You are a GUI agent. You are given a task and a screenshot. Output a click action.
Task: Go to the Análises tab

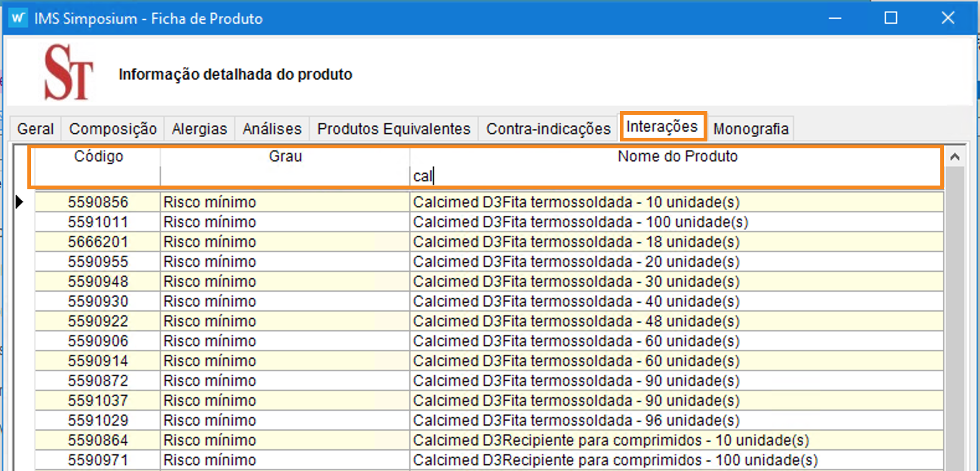click(x=272, y=128)
